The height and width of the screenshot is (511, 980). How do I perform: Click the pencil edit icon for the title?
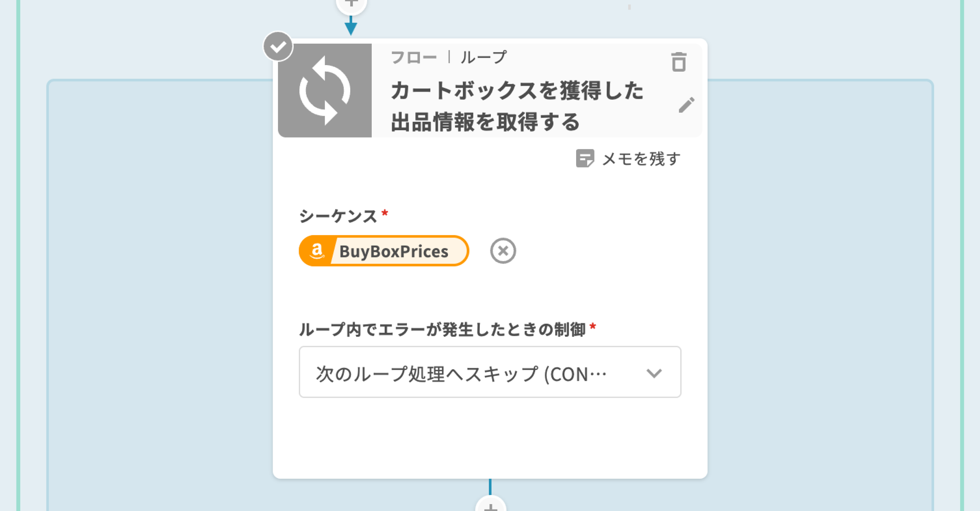coord(686,105)
